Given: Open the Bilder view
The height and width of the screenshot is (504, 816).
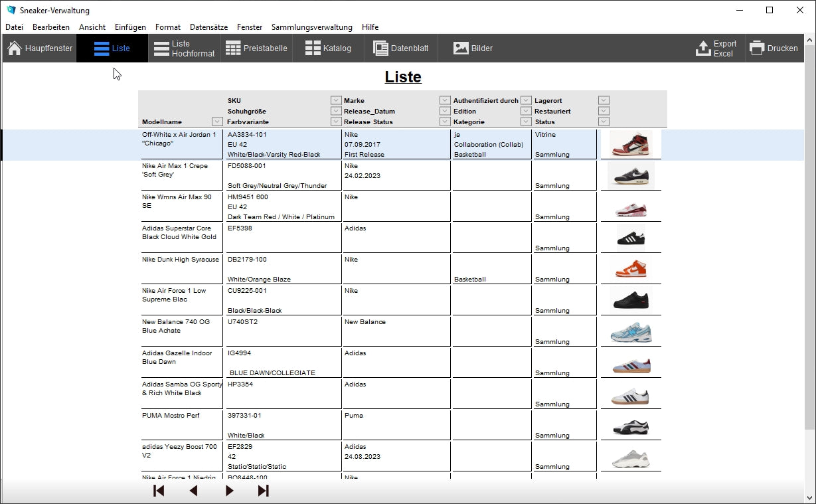Looking at the screenshot, I should coord(473,48).
